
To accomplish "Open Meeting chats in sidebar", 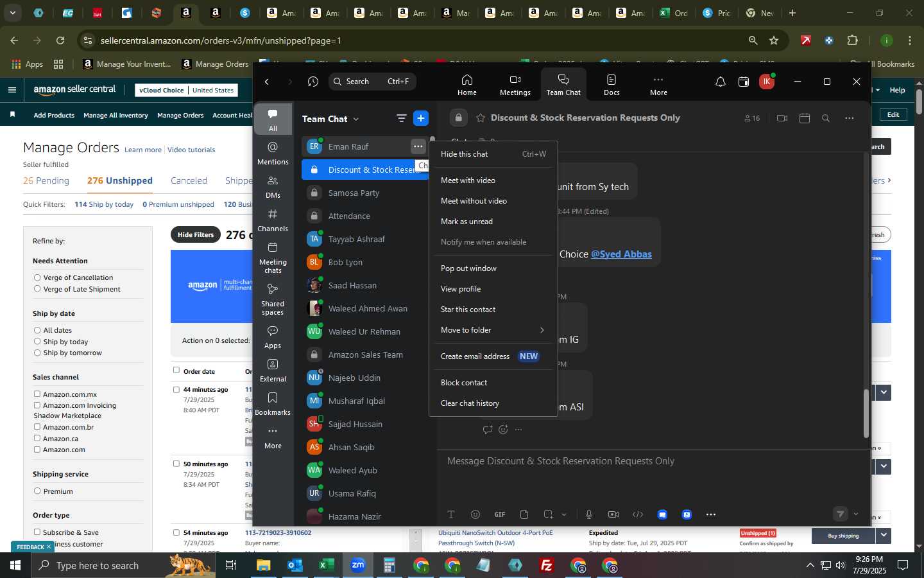I will tap(273, 258).
